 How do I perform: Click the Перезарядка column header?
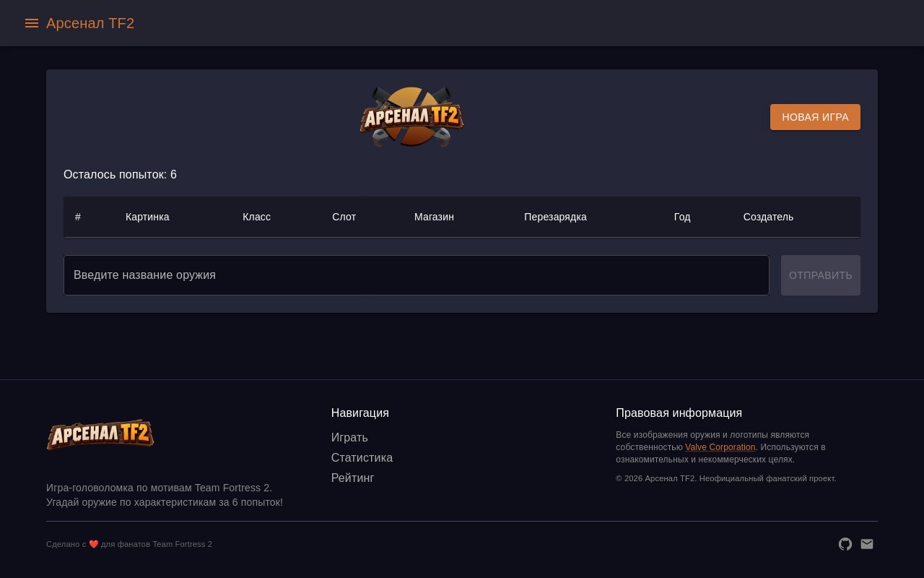[555, 217]
